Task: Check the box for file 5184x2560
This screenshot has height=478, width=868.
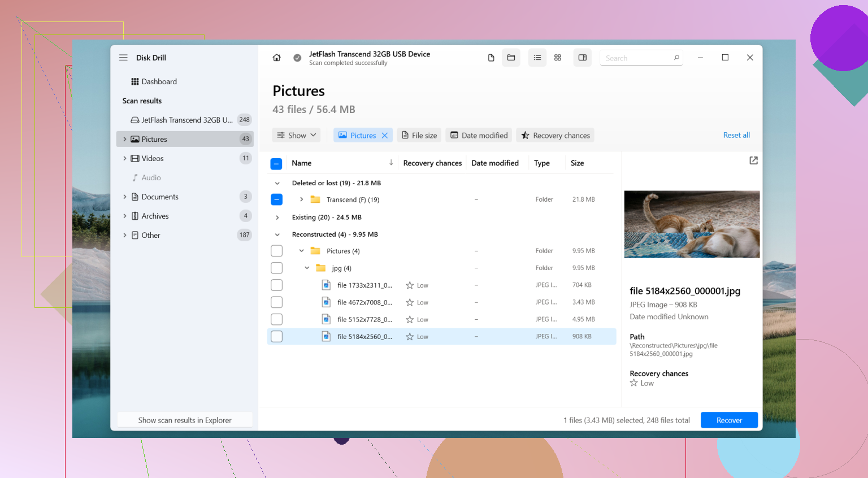Action: click(x=276, y=337)
